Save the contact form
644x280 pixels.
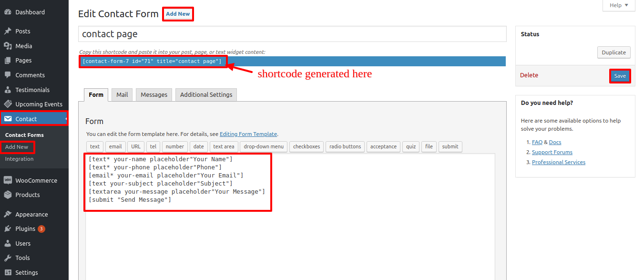(x=620, y=76)
